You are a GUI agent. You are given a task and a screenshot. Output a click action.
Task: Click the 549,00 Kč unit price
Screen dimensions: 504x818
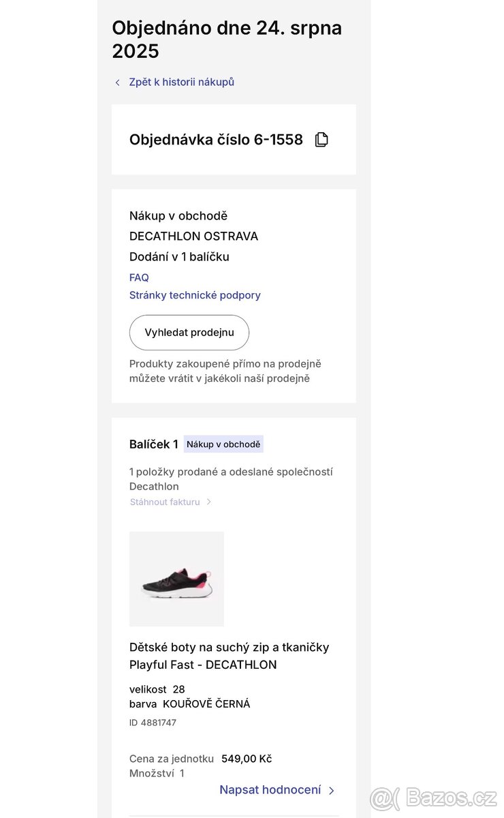[247, 759]
